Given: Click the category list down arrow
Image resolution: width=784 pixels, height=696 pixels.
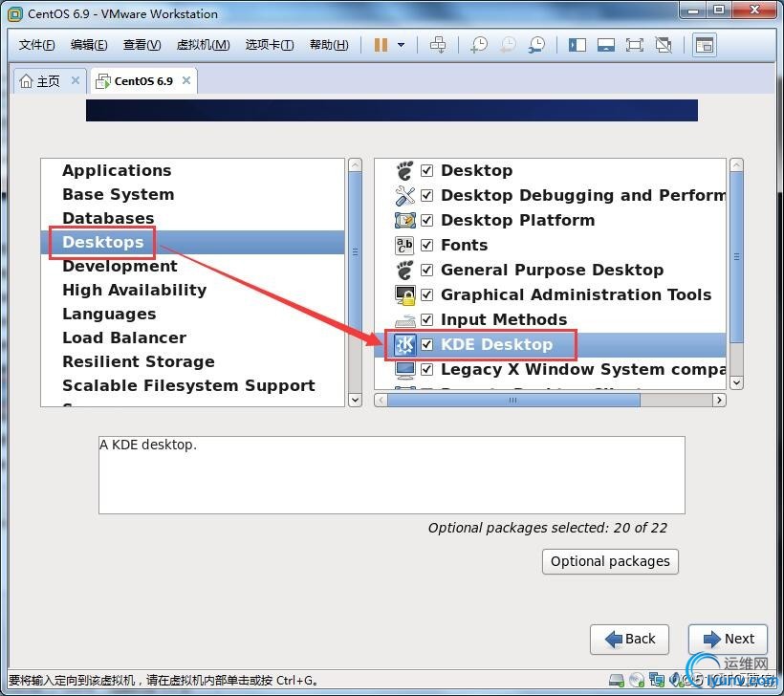Looking at the screenshot, I should click(x=355, y=400).
